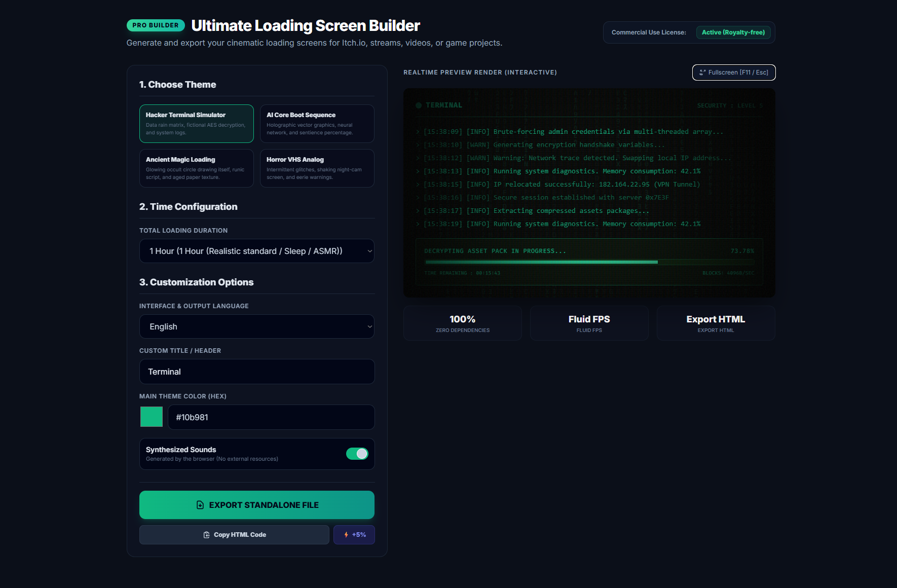Click the lightning bolt icon beside +5%
This screenshot has height=588, width=897.
pos(346,535)
